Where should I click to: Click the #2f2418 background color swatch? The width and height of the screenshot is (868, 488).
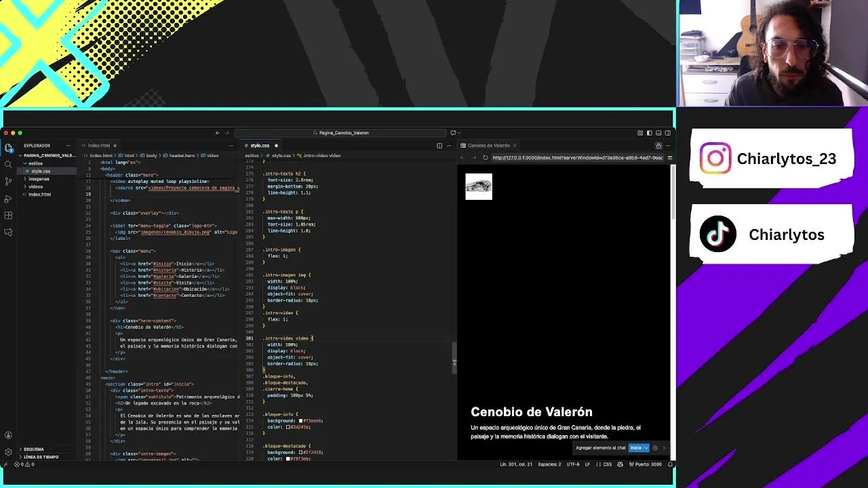(300, 452)
